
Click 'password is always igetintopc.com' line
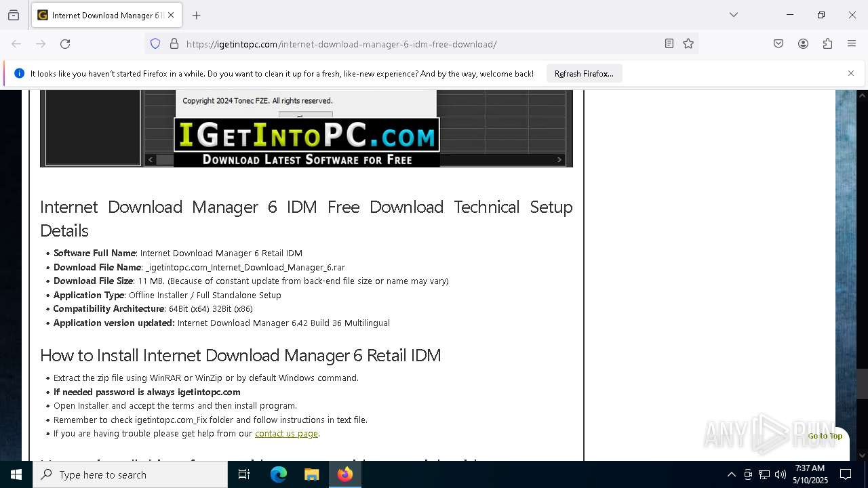pos(147,392)
